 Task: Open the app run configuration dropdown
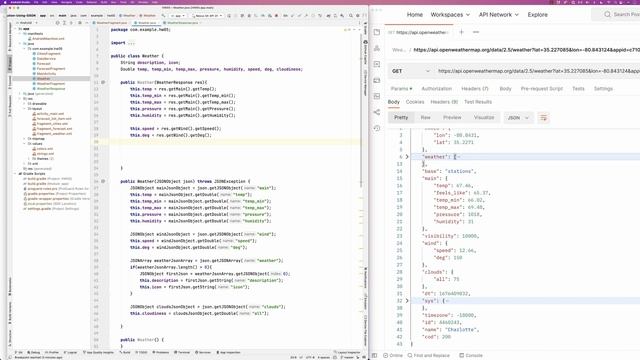tap(178, 16)
